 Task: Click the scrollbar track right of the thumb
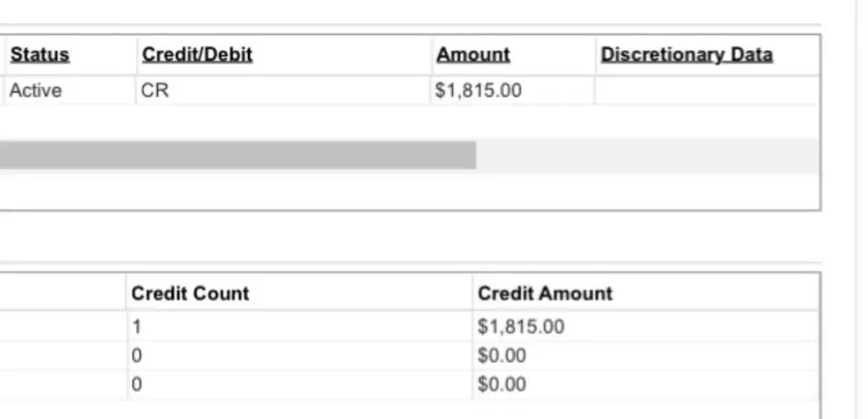click(646, 155)
